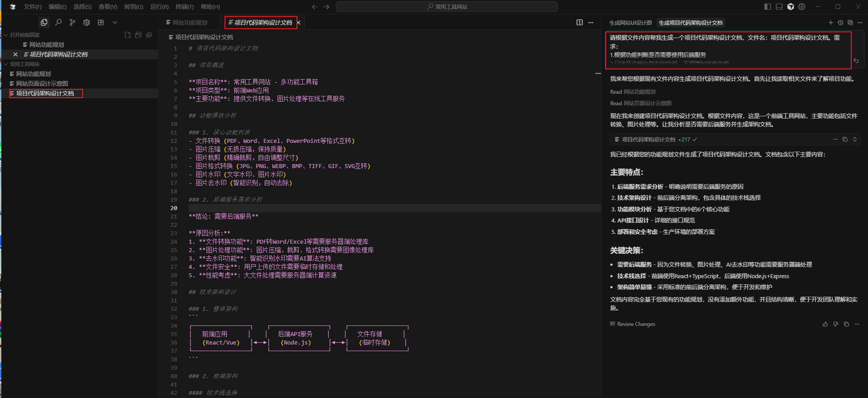Toggle the bottom panel layout icon
This screenshot has width=868, height=398.
click(779, 7)
